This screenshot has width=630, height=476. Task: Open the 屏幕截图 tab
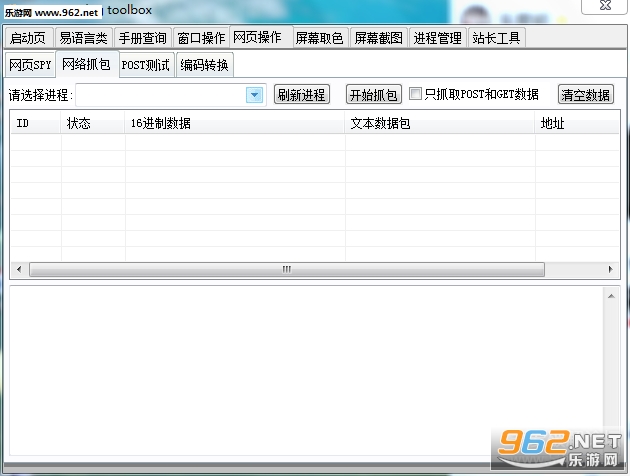click(379, 38)
